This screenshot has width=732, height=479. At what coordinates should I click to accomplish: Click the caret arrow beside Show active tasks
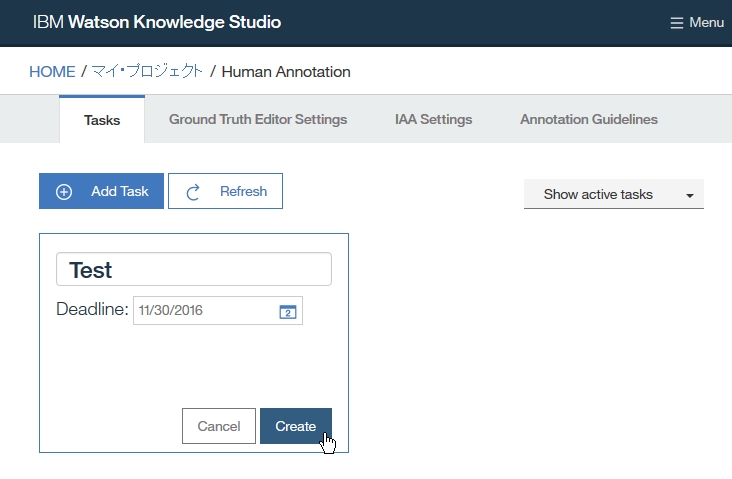[690, 196]
